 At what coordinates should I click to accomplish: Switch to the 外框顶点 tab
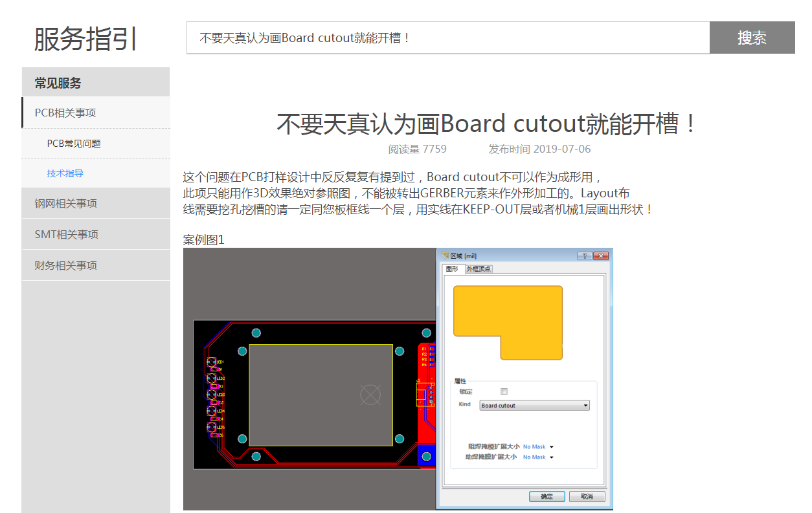(x=479, y=269)
